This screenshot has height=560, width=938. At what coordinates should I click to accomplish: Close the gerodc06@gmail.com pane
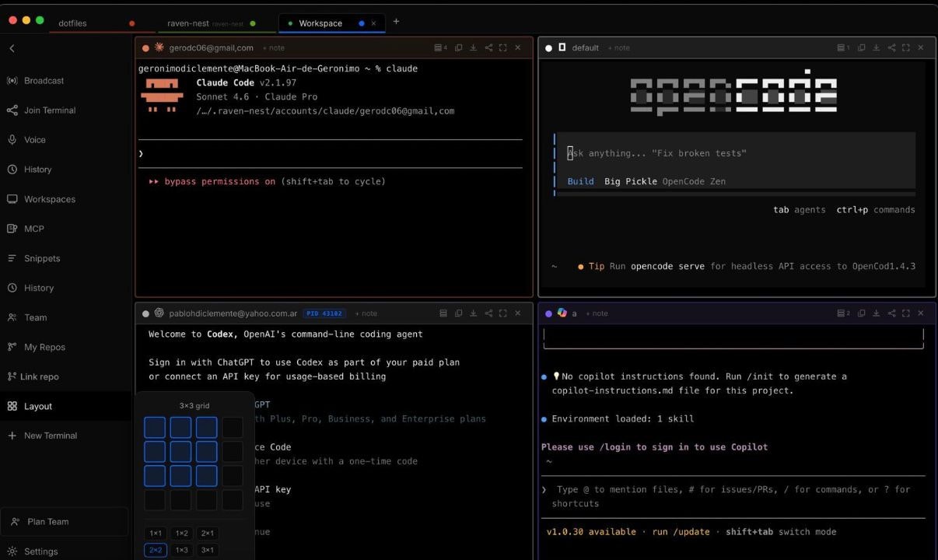517,47
